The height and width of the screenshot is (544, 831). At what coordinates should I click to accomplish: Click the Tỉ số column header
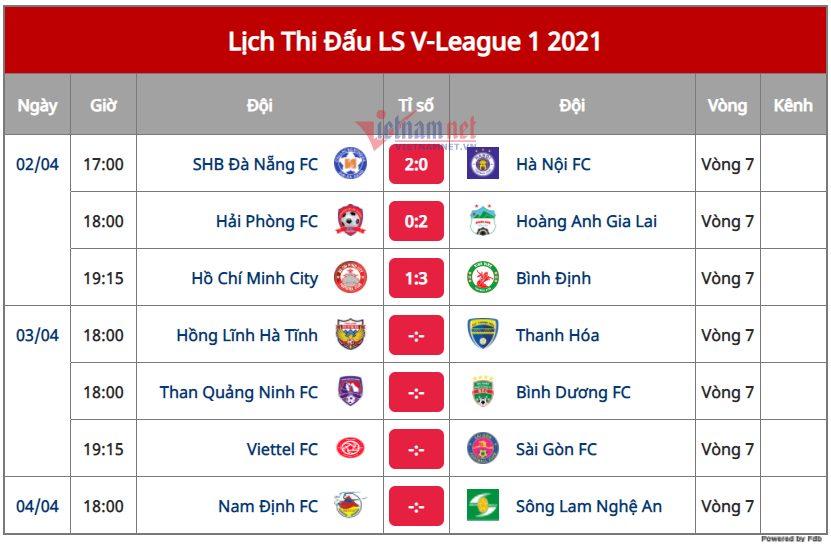pos(416,105)
